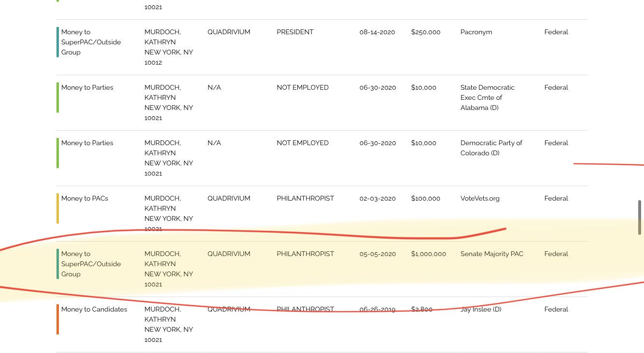Click Money to PACs category label
Viewport: 644px width, 353px height.
coord(84,198)
